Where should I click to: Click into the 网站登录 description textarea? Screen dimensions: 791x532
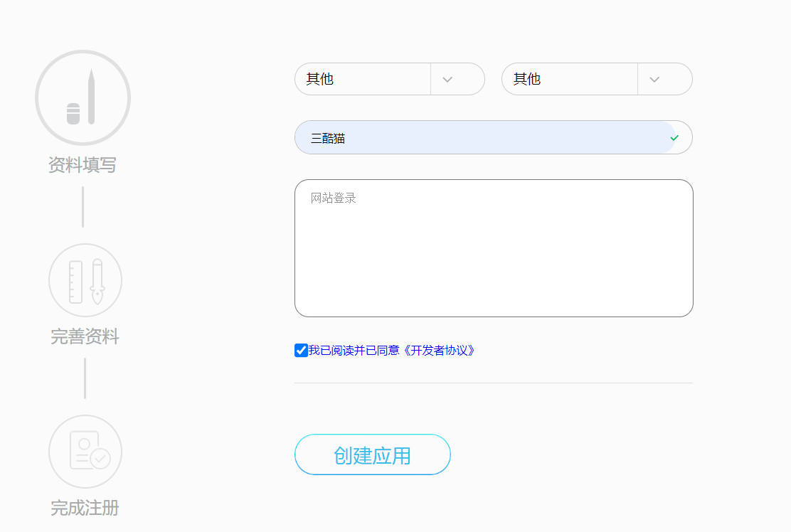[494, 249]
